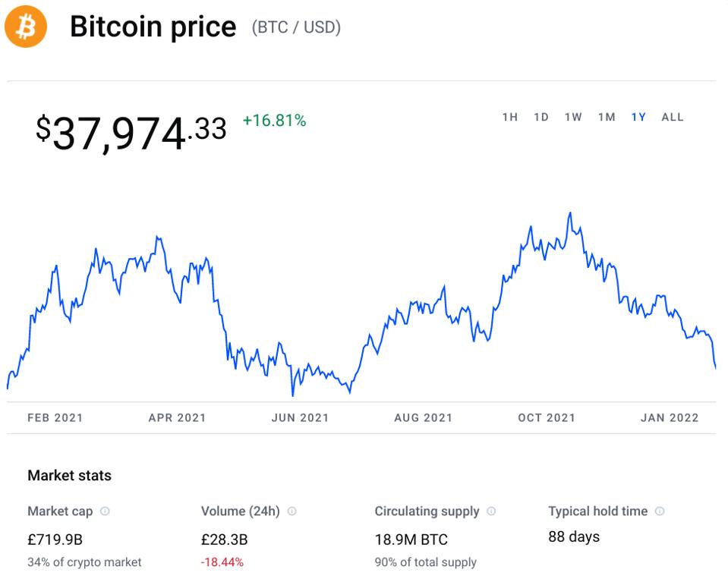Click the chart peak near OCT 2021
Image resolution: width=728 pixels, height=576 pixels.
coord(569,215)
